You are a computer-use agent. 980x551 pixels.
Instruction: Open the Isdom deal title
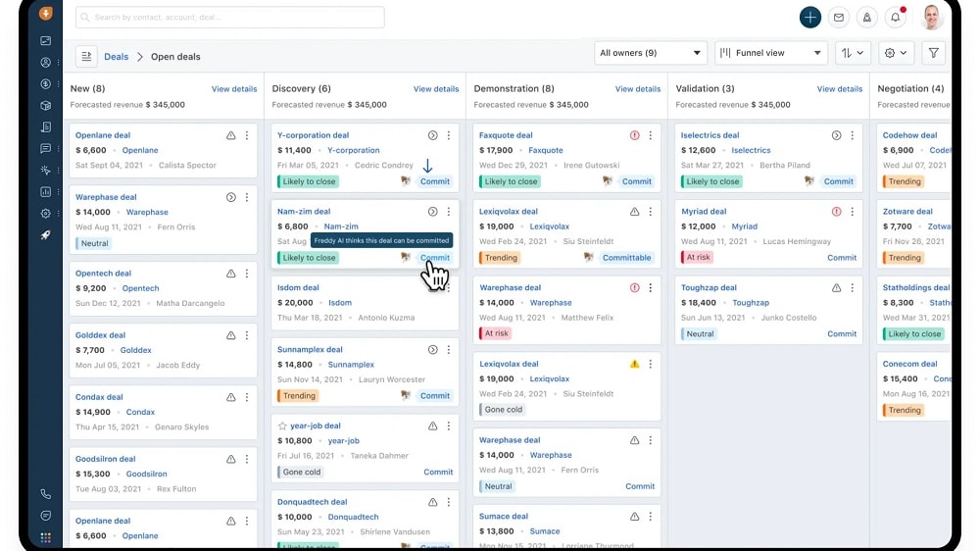pos(298,287)
